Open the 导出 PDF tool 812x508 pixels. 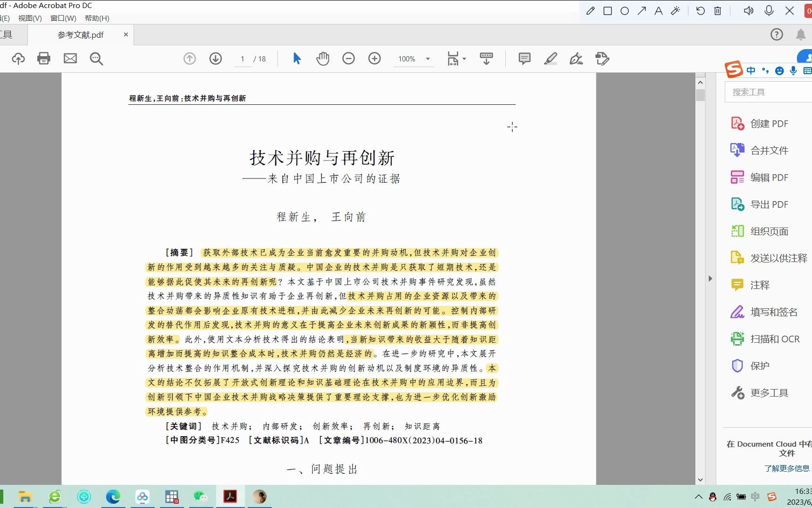760,204
